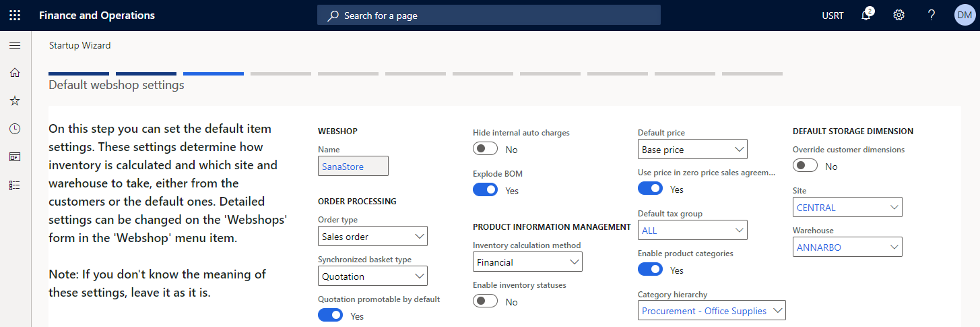Open Inventory calculation method dropdown
The height and width of the screenshot is (327, 980).
coord(527,262)
